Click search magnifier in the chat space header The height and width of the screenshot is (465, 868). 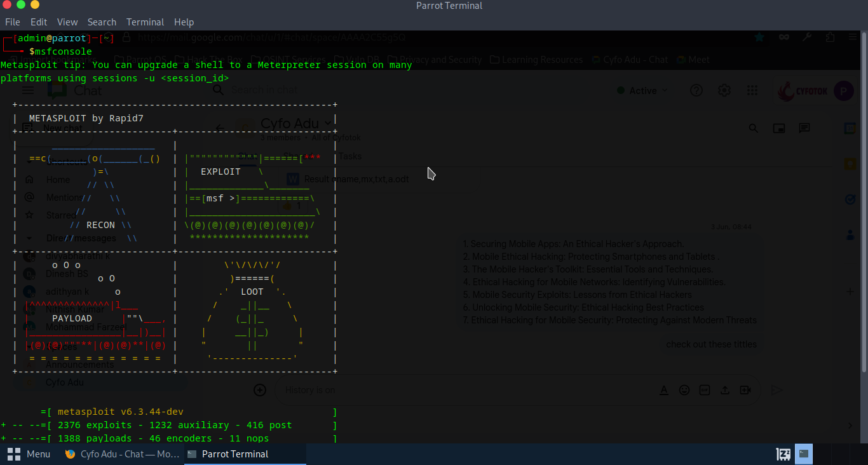pos(754,128)
